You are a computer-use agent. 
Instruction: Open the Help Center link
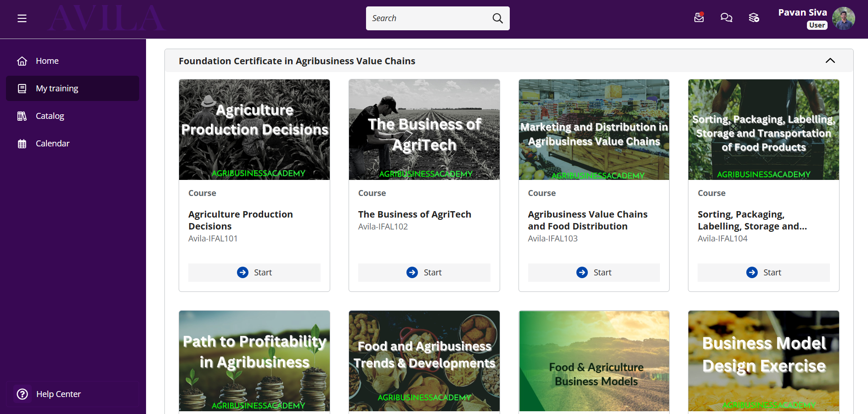coord(73,394)
